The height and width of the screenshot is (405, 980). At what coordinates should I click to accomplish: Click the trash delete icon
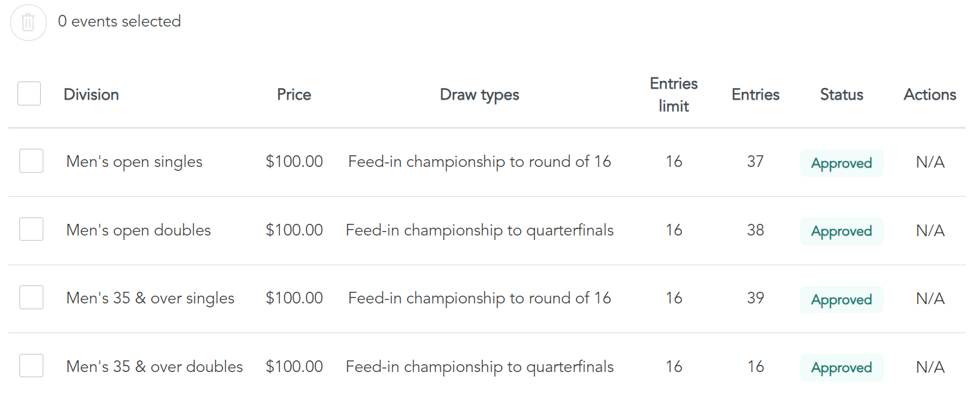[28, 23]
